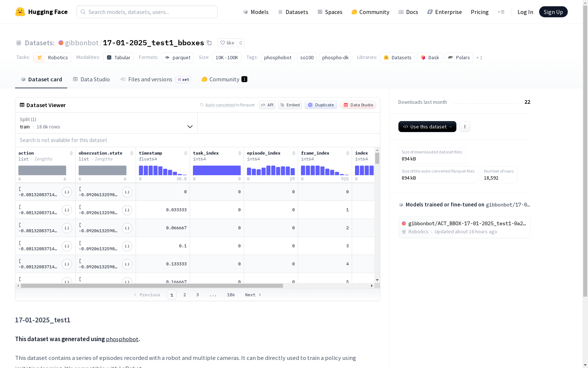Open the API button in Dataset Viewer

click(x=267, y=105)
